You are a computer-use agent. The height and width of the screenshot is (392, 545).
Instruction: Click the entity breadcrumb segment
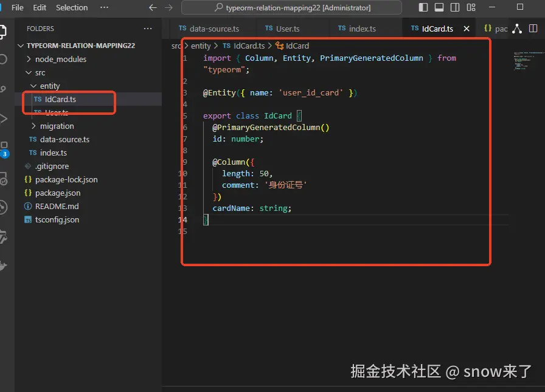point(201,46)
